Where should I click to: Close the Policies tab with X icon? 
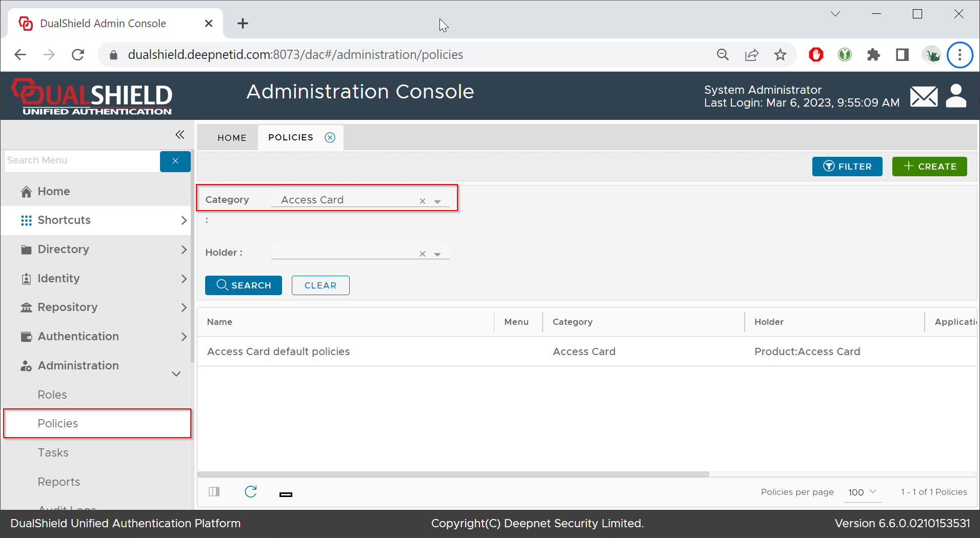[330, 137]
